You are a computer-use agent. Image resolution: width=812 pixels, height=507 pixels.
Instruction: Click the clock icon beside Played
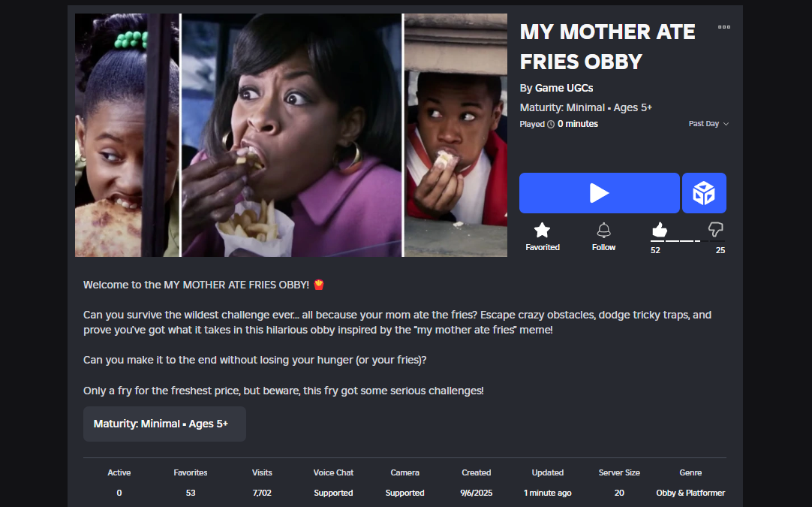pyautogui.click(x=551, y=125)
